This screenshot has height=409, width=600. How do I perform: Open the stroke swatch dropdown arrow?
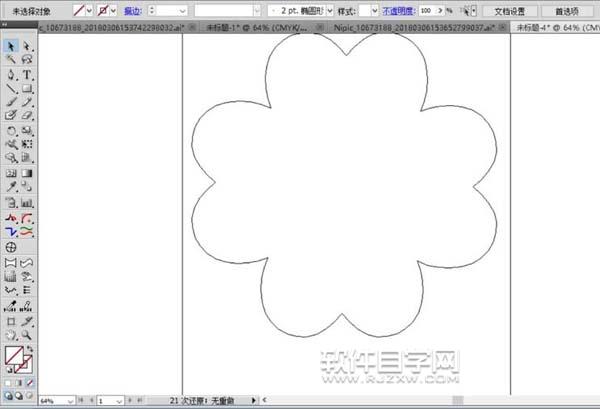pos(113,11)
